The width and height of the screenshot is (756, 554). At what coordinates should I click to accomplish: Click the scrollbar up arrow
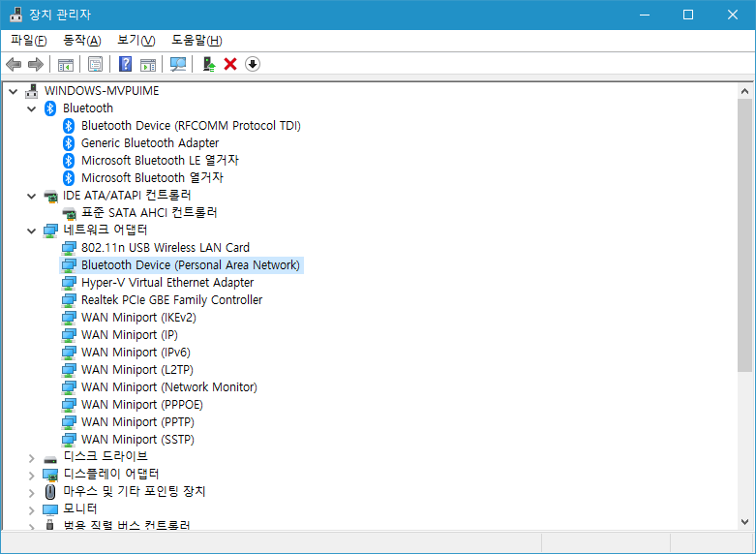(x=744, y=91)
